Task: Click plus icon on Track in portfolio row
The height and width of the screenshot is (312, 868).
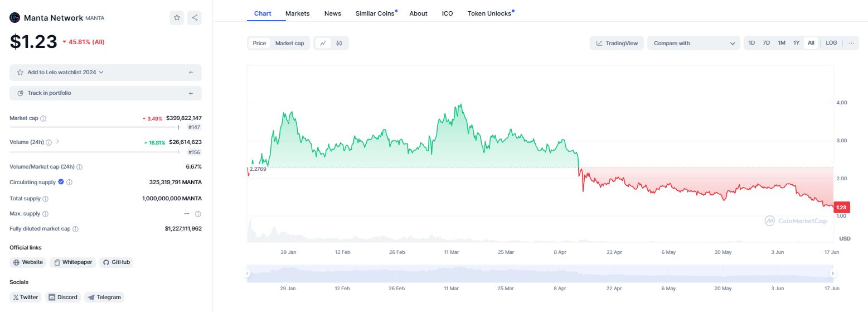Action: coord(191,93)
